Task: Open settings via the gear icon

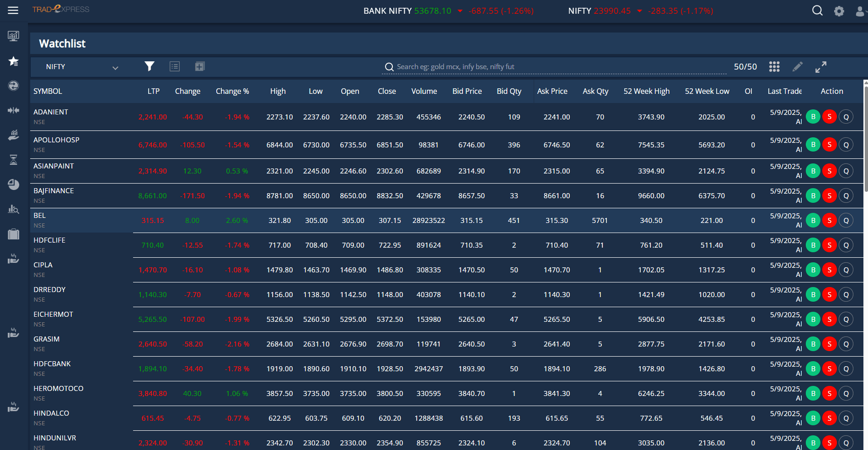Action: pos(839,11)
